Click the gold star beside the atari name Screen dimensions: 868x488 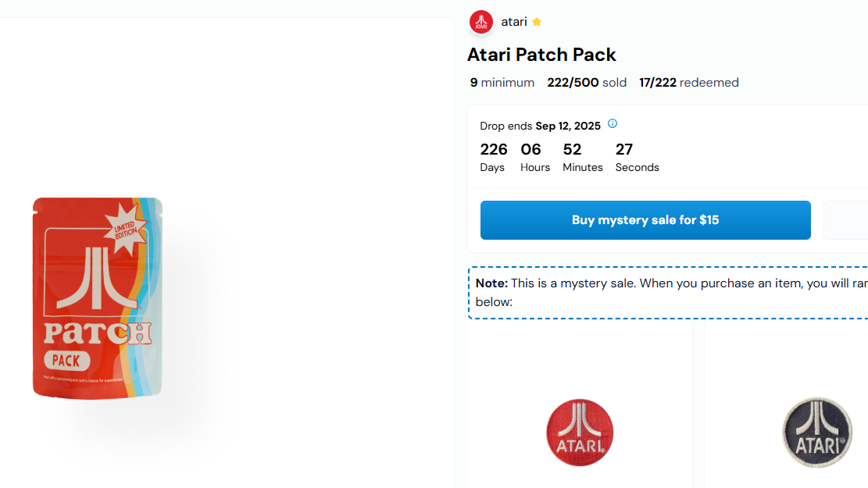click(x=536, y=22)
